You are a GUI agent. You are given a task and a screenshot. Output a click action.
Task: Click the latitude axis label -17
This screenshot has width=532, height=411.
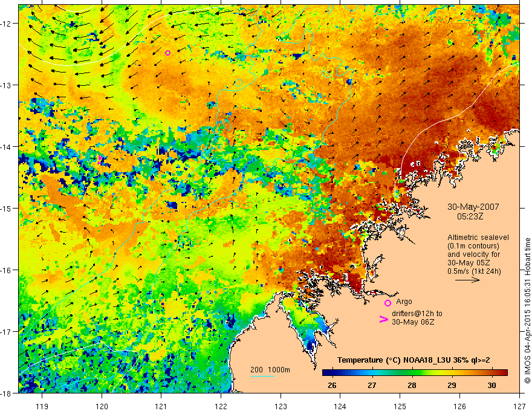(x=7, y=331)
